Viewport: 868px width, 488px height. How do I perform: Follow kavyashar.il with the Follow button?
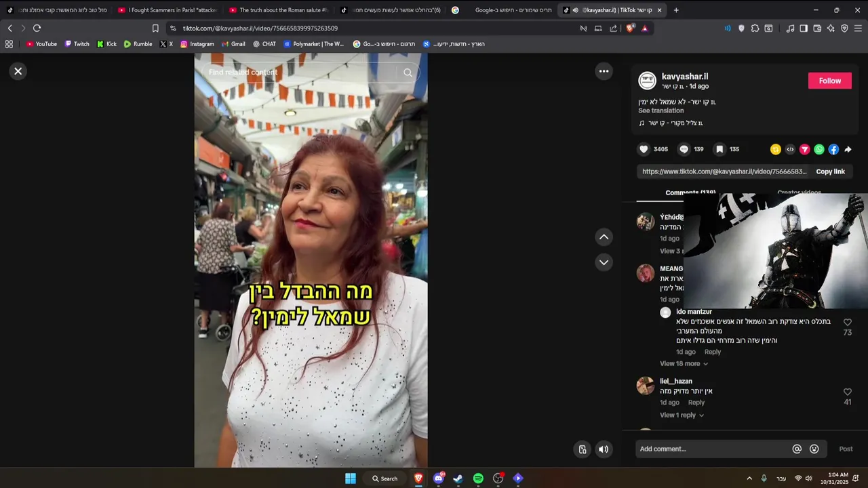click(829, 81)
